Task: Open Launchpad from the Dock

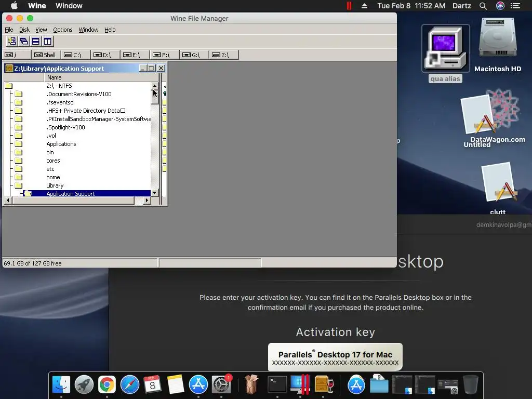Action: coord(84,384)
